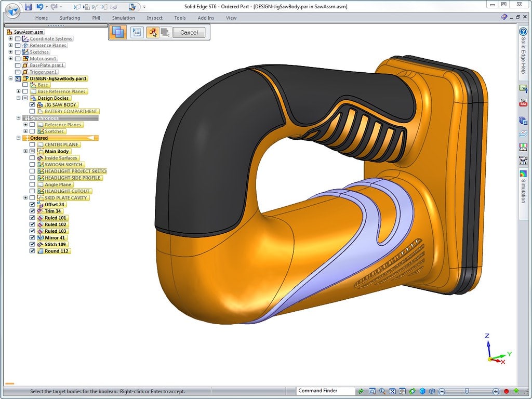532x399 pixels.
Task: Click the Cancel button in the command bar
Action: tap(189, 32)
